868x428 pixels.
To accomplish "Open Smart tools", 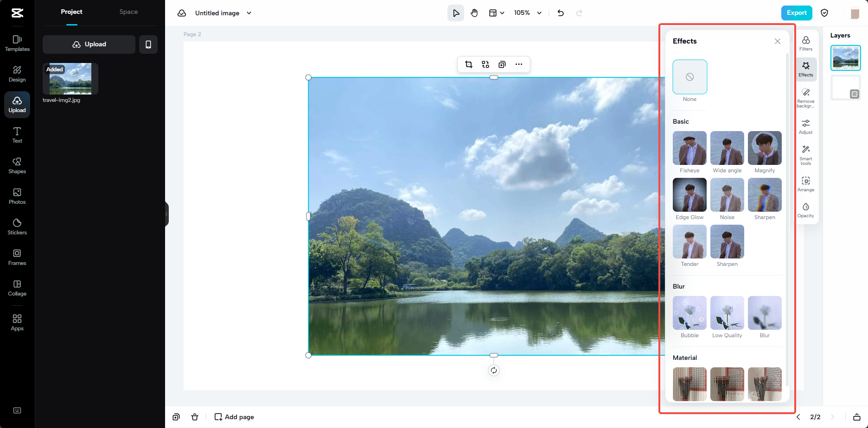I will [806, 155].
